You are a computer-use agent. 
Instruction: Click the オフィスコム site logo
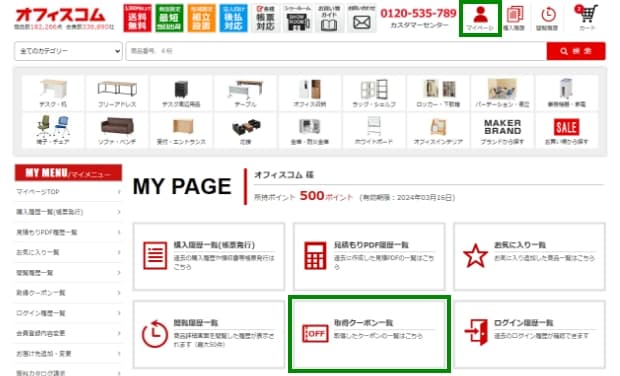point(60,15)
